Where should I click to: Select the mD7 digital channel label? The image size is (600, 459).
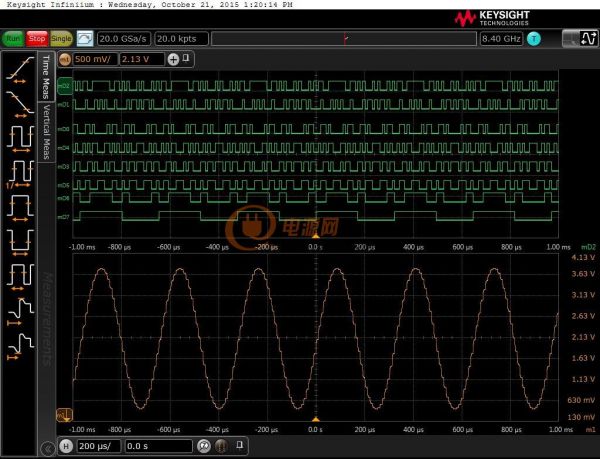coord(64,217)
